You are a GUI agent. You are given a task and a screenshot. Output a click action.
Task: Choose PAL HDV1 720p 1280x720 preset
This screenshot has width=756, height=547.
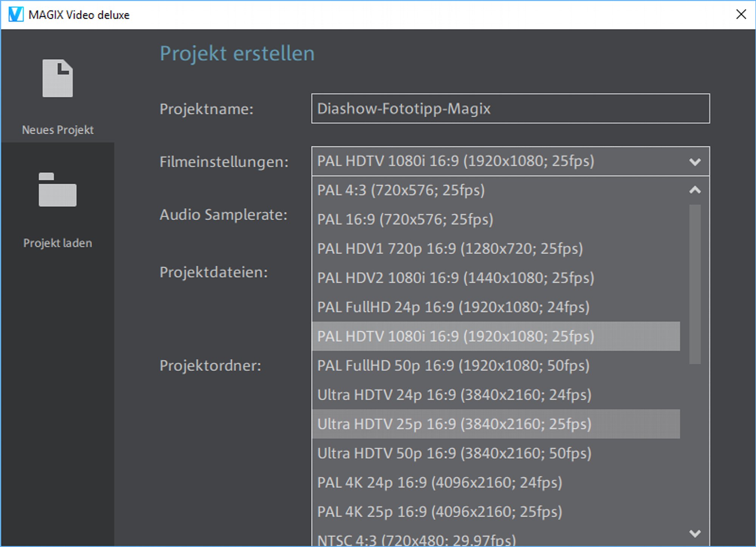click(450, 249)
